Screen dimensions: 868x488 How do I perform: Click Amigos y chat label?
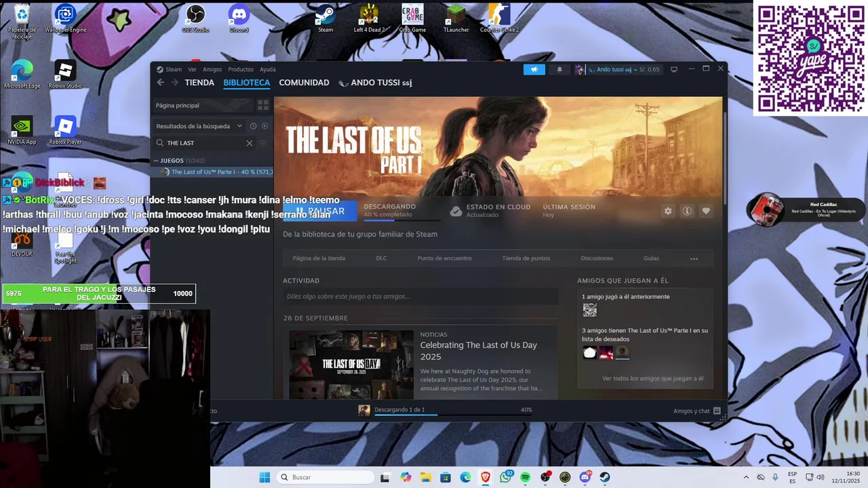pyautogui.click(x=692, y=411)
